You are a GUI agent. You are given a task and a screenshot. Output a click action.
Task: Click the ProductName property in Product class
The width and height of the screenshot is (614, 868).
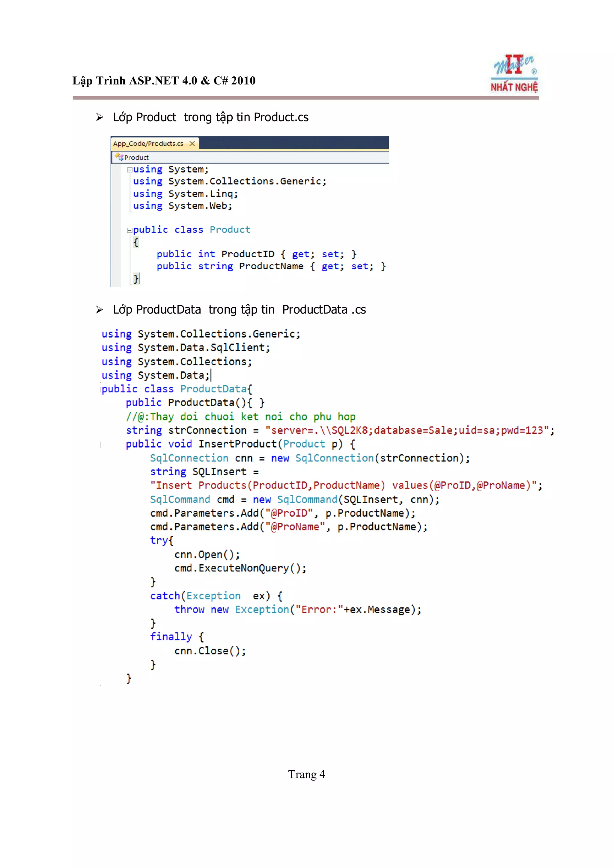[271, 266]
